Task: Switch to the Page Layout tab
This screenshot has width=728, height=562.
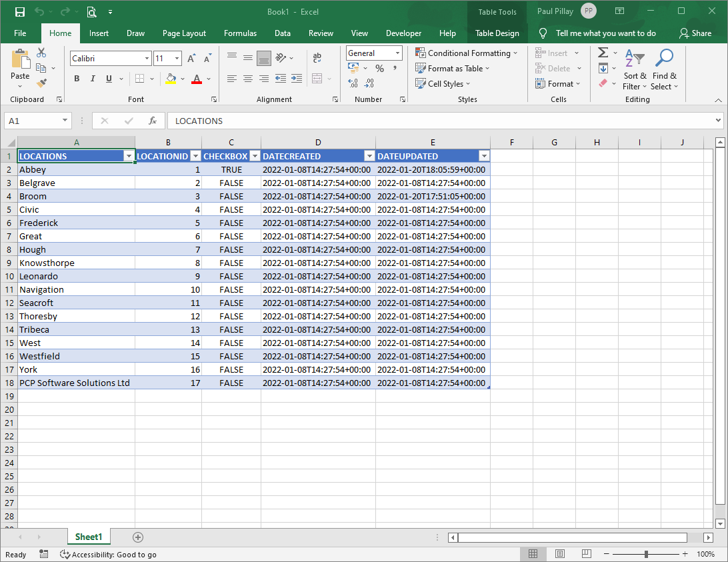Action: click(184, 33)
